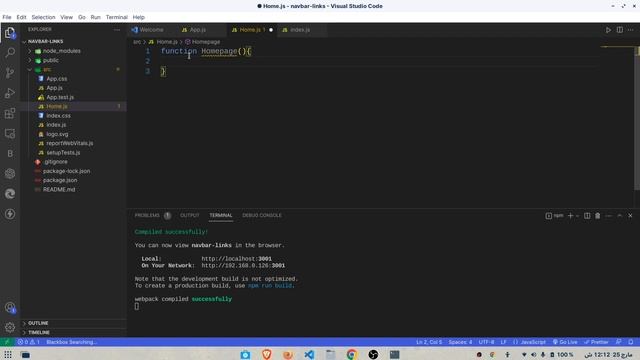Open the Explorer view in the activity bar
Screen dimensions: 640x360
pyautogui.click(x=10, y=33)
